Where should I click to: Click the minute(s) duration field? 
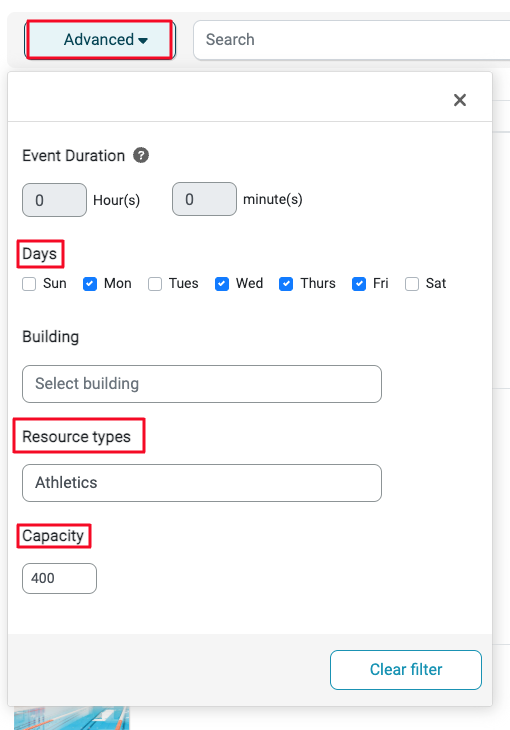tap(204, 199)
